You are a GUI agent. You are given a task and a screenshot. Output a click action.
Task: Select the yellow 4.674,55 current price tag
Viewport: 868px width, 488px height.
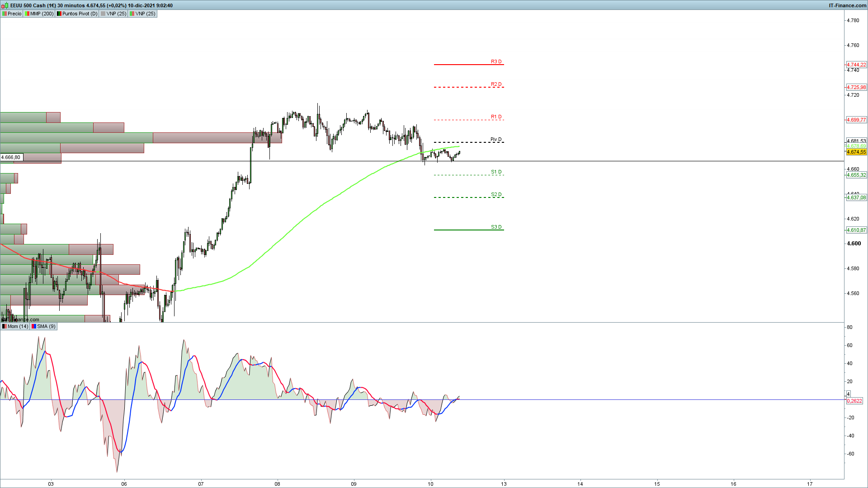tap(856, 152)
